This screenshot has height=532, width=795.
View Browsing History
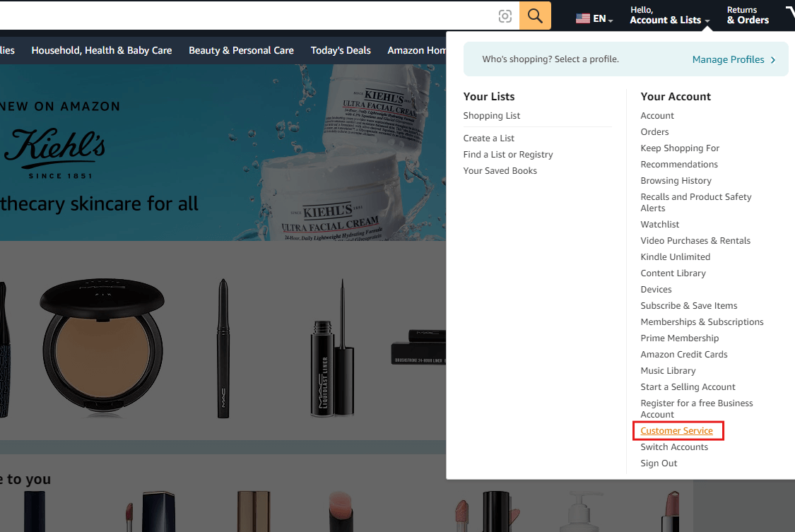coord(676,180)
